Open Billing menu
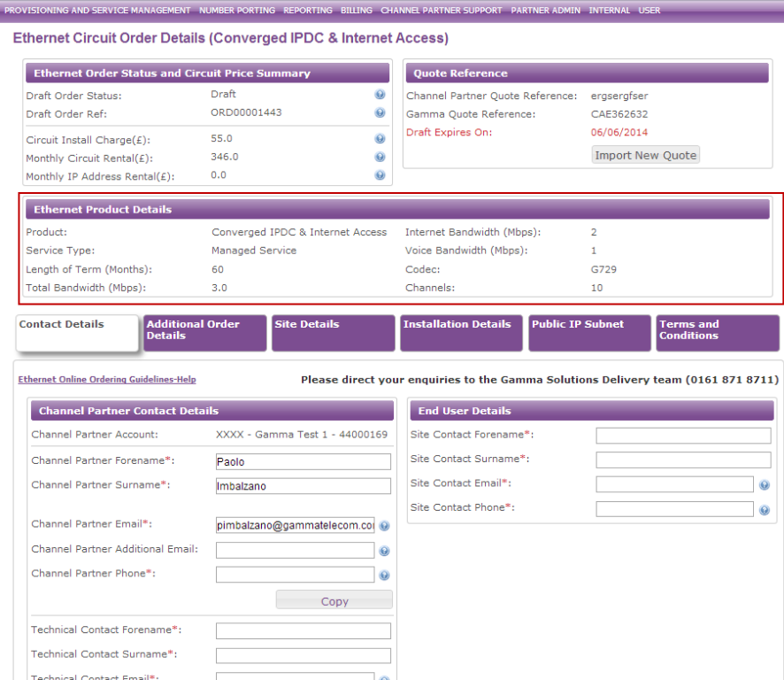 click(x=357, y=10)
